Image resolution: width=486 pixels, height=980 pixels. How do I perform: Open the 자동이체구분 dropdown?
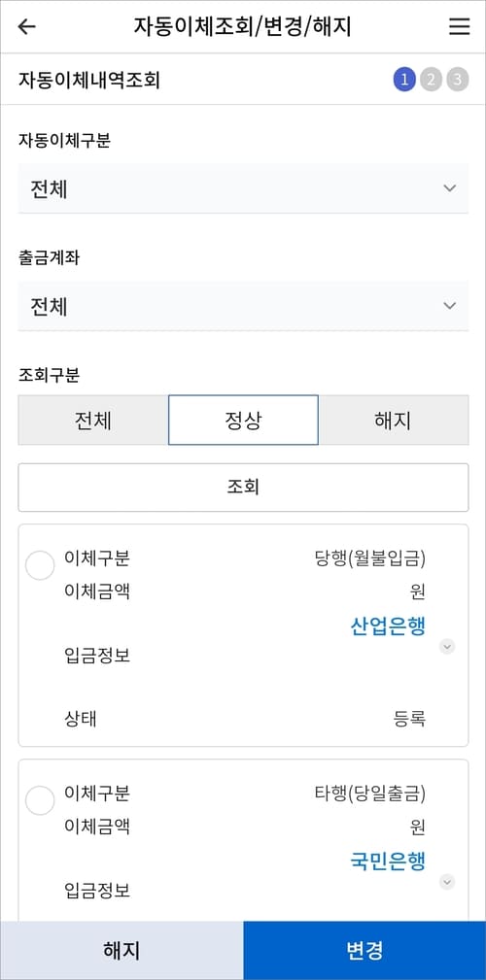[243, 188]
